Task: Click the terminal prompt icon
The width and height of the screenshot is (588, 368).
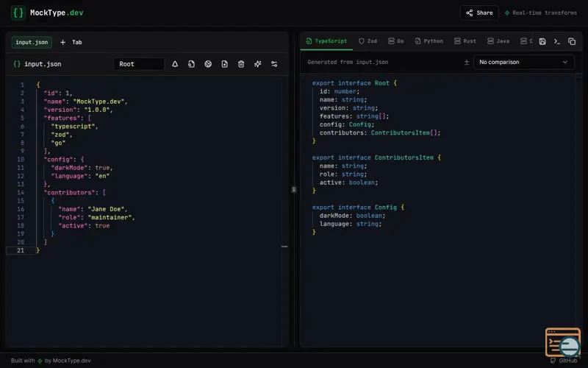Action: pos(557,41)
